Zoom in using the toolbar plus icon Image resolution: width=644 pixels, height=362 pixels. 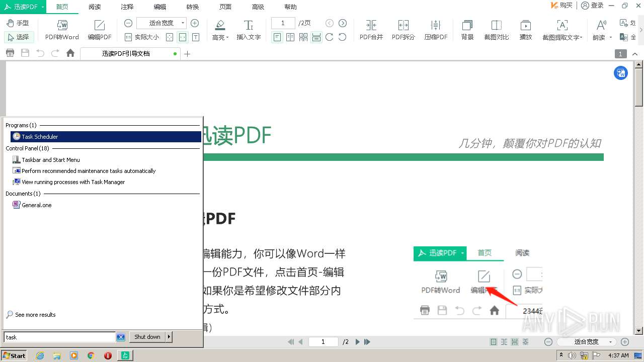point(195,23)
